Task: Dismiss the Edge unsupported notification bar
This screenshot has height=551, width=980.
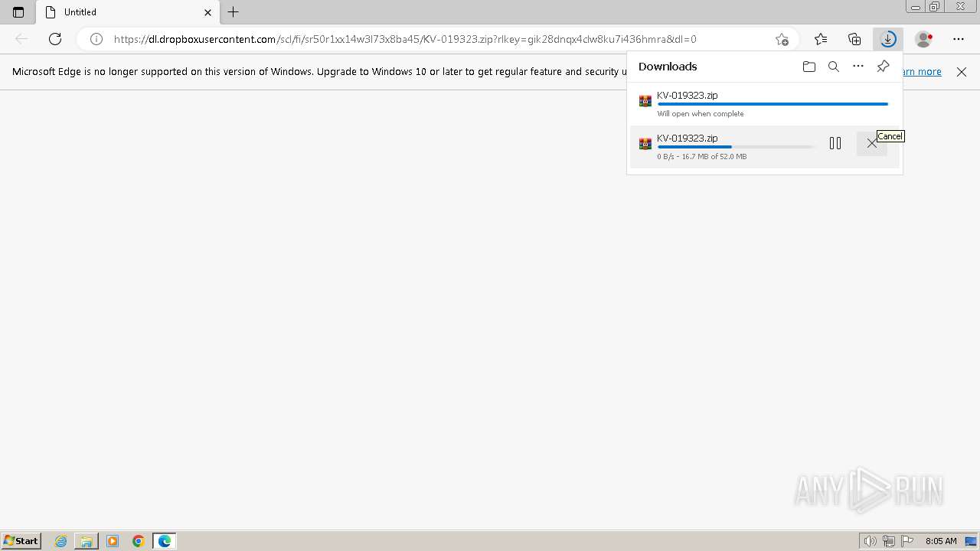Action: click(x=962, y=72)
